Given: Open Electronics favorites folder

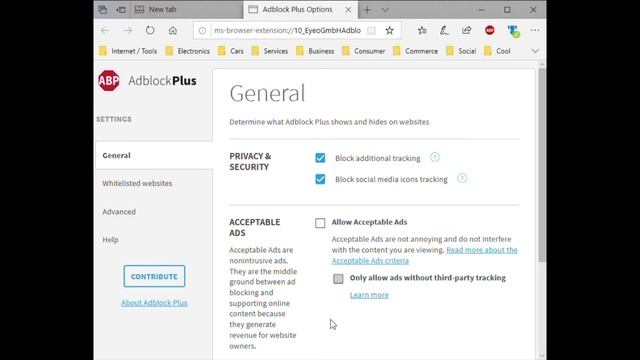Looking at the screenshot, I should click(x=188, y=51).
